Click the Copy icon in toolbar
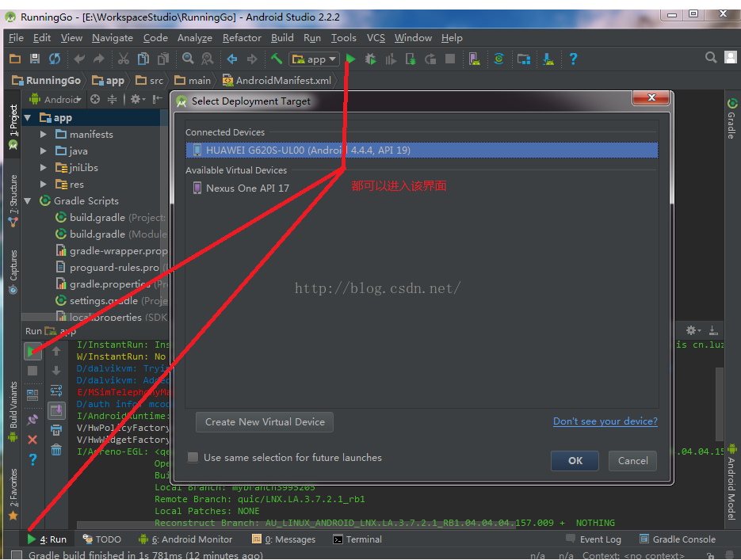 143,59
